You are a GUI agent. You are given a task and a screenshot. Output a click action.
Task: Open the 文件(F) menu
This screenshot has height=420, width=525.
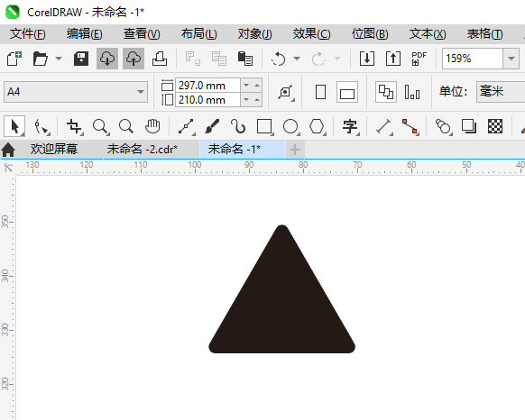(27, 34)
